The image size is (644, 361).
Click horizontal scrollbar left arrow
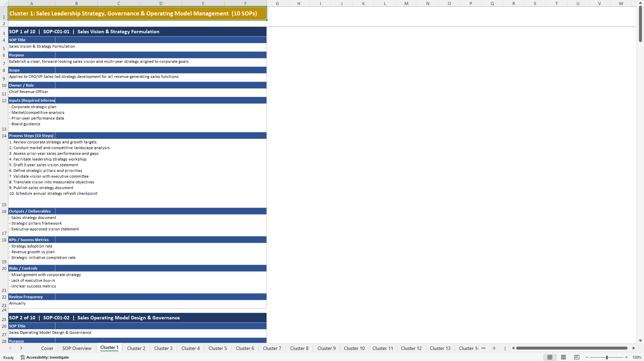[513, 348]
